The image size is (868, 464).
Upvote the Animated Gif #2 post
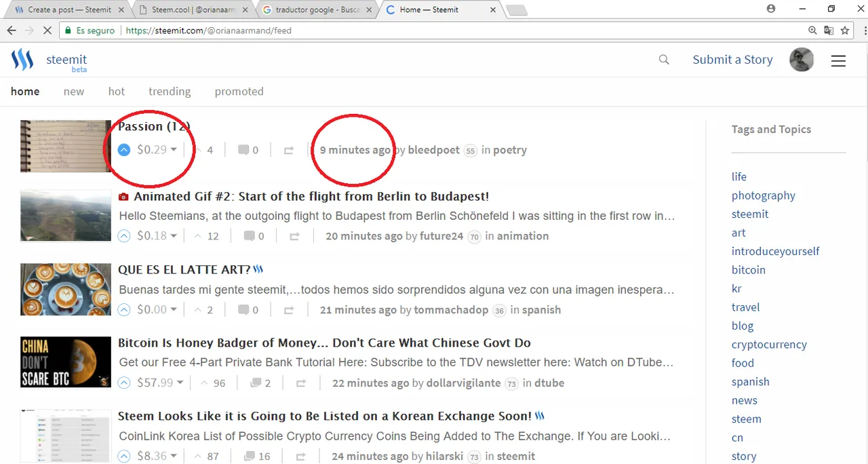click(123, 236)
